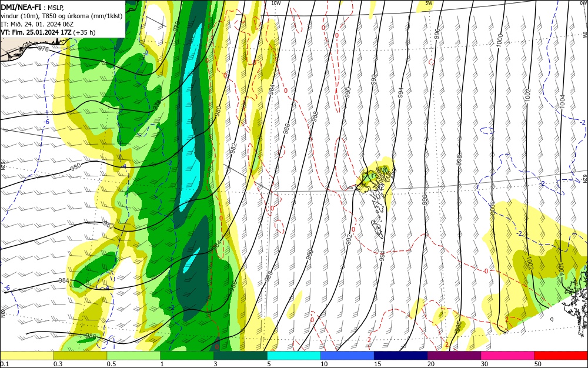This screenshot has width=588, height=368.
Task: Click the '1000' isobar label near the top edge
Action: click(x=499, y=40)
